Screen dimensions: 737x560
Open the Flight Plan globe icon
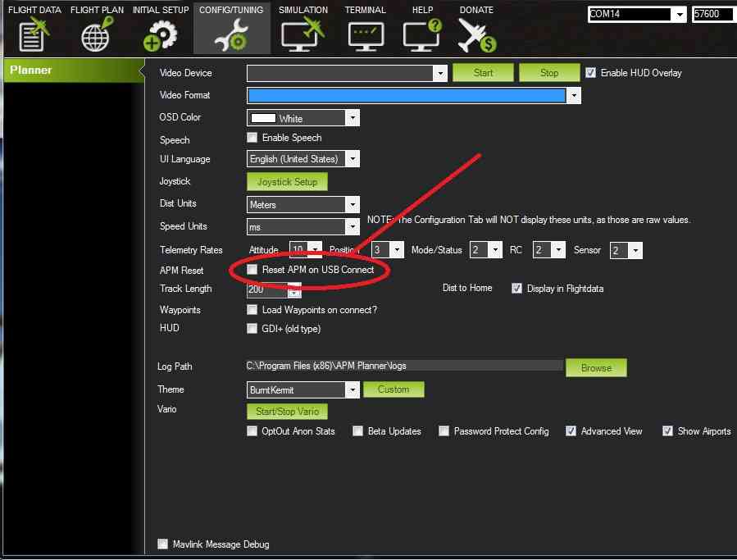pyautogui.click(x=98, y=34)
